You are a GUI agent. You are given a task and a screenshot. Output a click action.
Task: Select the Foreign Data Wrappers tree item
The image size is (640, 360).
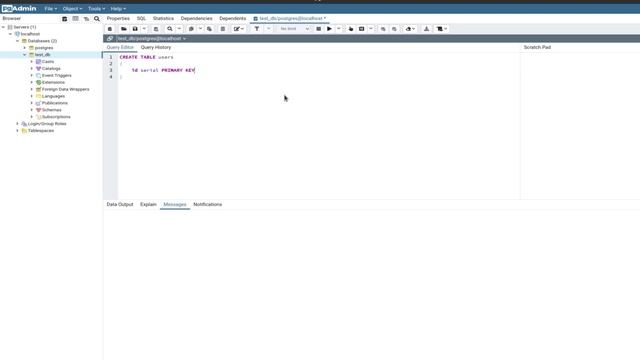pyautogui.click(x=65, y=89)
